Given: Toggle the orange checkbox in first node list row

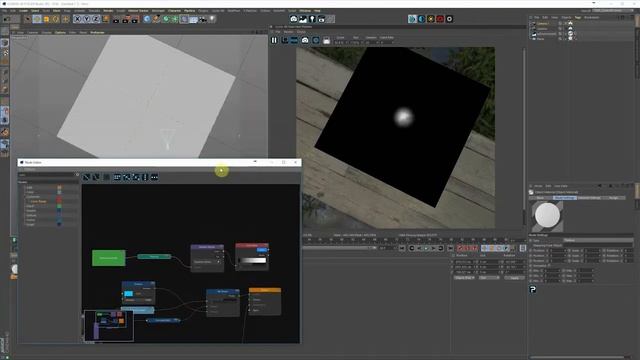Looking at the screenshot, I should pos(59,187).
